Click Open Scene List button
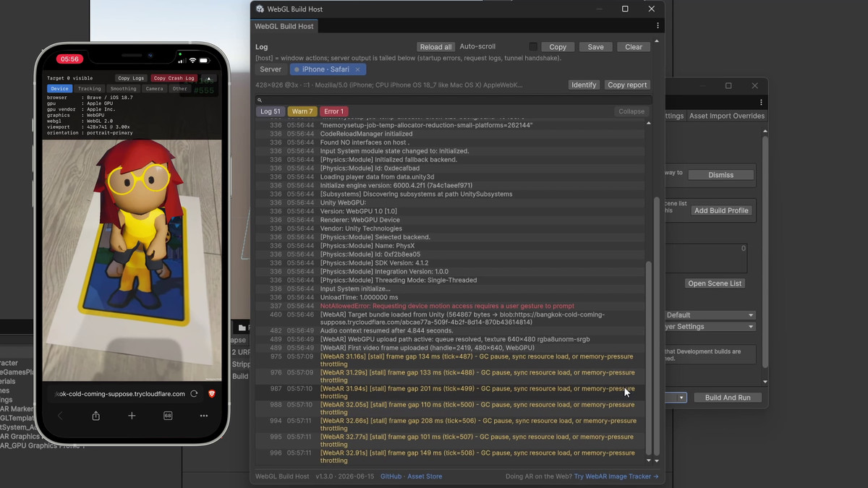Image resolution: width=868 pixels, height=488 pixels. pyautogui.click(x=715, y=283)
